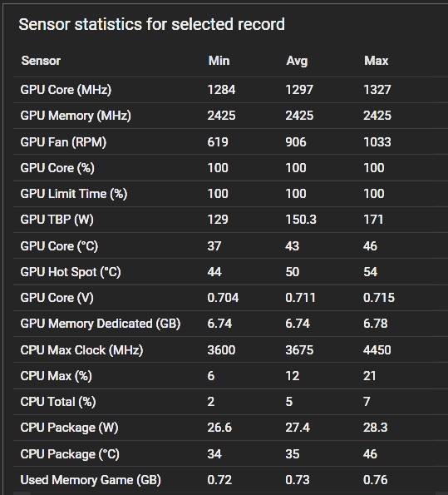448x495 pixels.
Task: Click the 150.3 average GPU TBP value
Action: pyautogui.click(x=301, y=220)
